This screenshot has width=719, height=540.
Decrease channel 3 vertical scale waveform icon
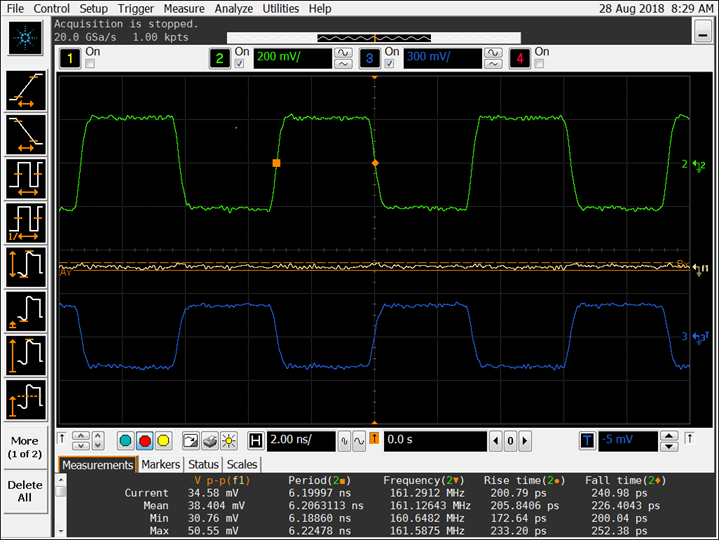click(493, 64)
